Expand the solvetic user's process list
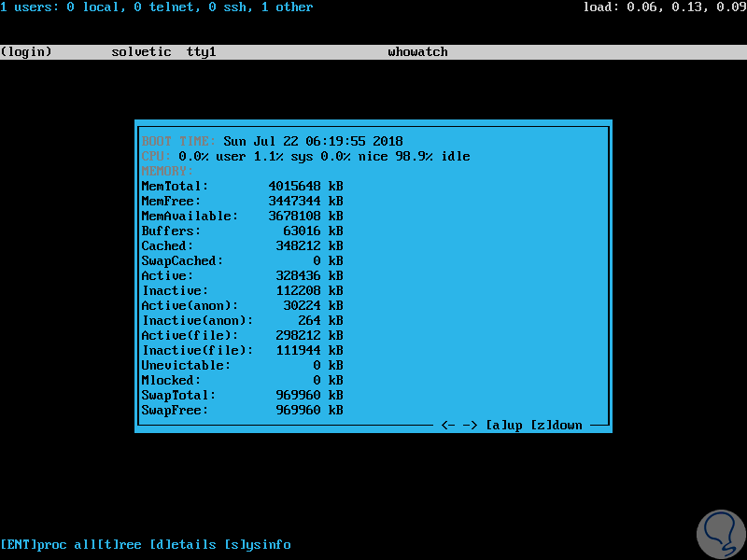Viewport: 747px width, 560px height. pos(140,51)
